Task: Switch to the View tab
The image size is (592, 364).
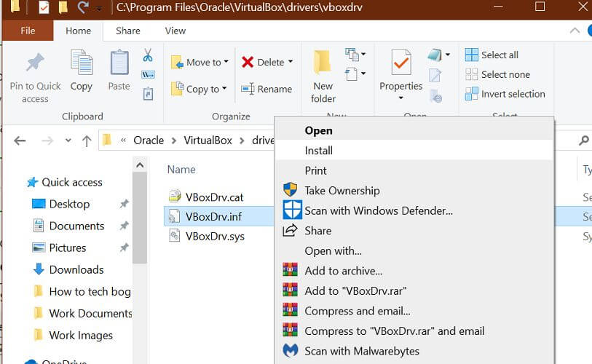Action: pyautogui.click(x=175, y=31)
